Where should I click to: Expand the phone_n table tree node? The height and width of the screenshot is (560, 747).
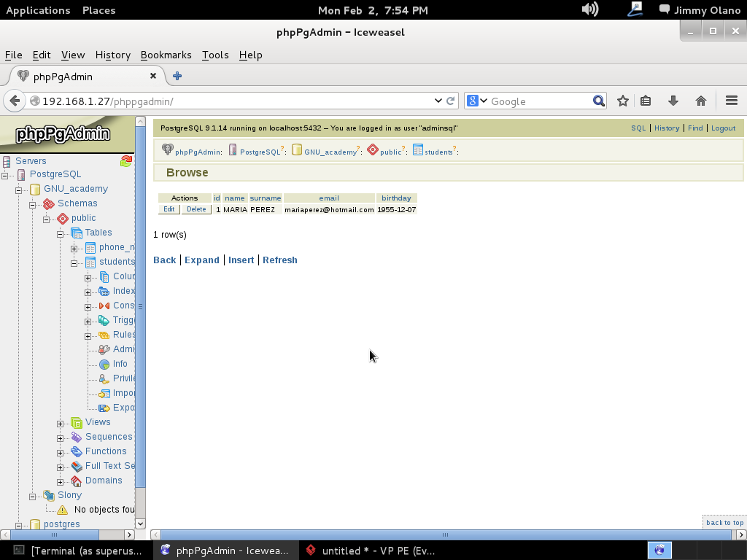(x=74, y=248)
